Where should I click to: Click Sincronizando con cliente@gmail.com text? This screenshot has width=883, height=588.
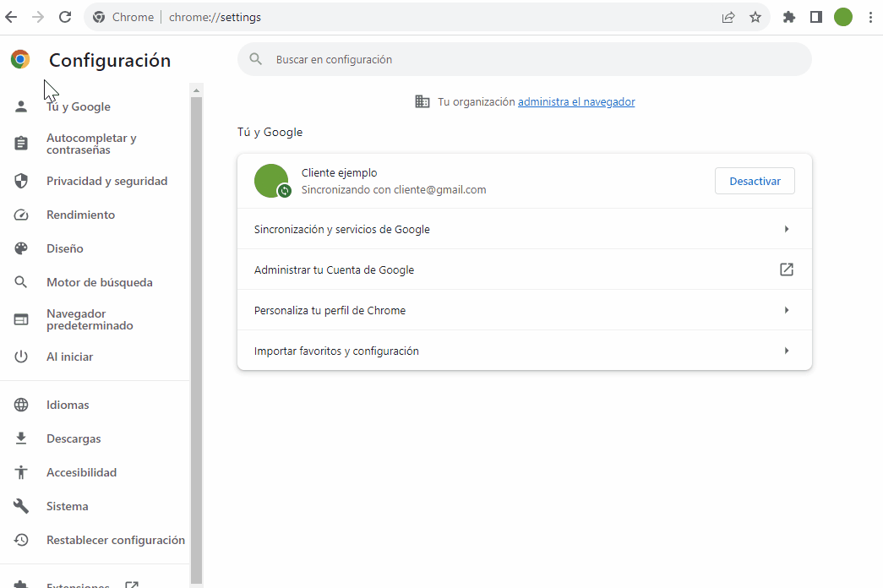394,190
